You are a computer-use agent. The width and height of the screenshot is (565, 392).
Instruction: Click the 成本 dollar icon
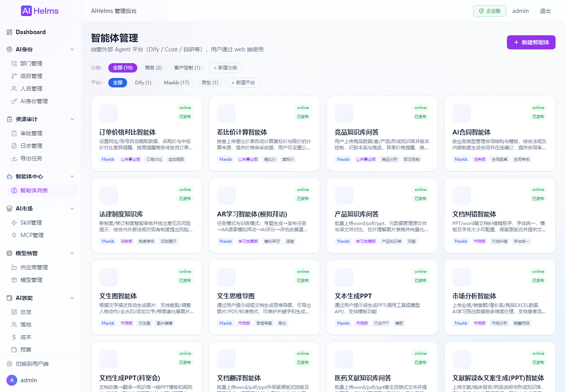(x=14, y=337)
